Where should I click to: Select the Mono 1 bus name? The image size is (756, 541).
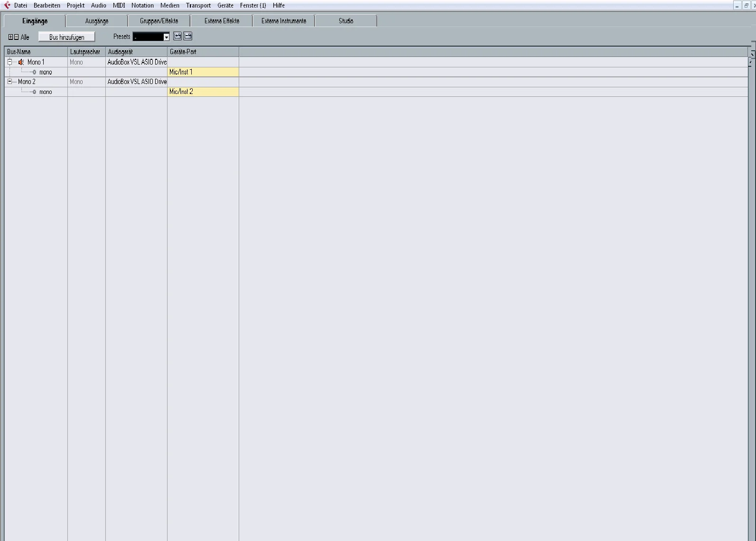pyautogui.click(x=36, y=62)
